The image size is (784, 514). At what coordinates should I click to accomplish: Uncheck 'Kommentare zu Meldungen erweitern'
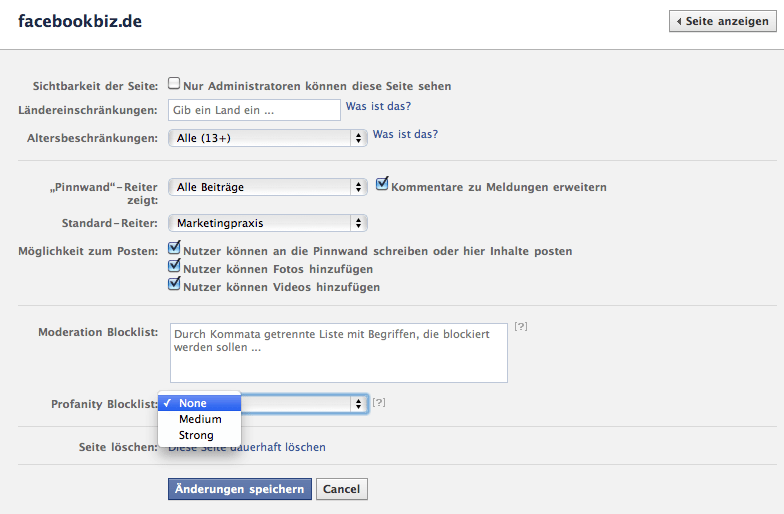click(x=382, y=184)
